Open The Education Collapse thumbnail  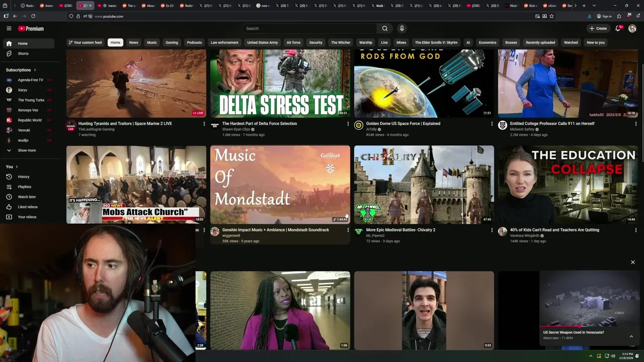(x=568, y=185)
